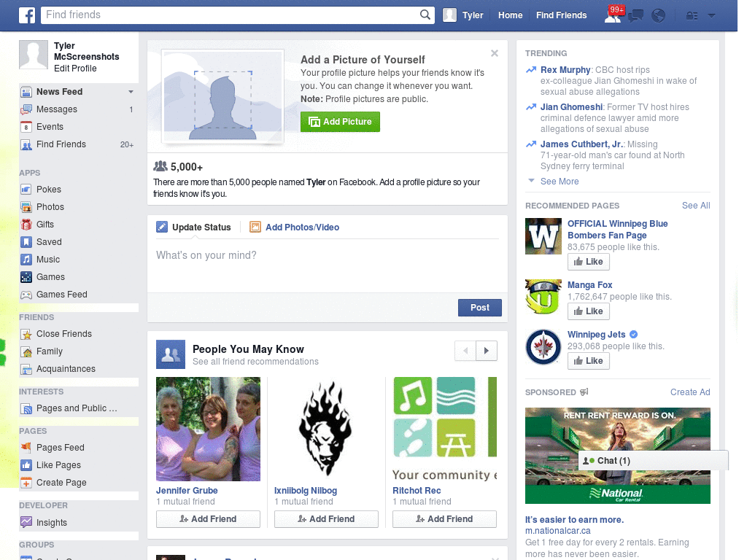
Task: Open Rex Murphy trending story
Action: [x=565, y=70]
